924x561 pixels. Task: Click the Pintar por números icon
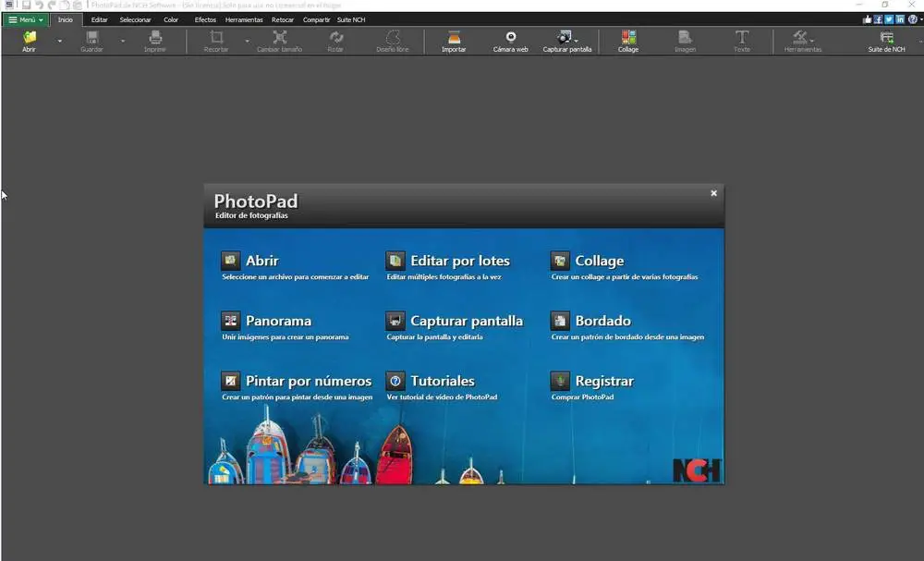[x=230, y=381]
